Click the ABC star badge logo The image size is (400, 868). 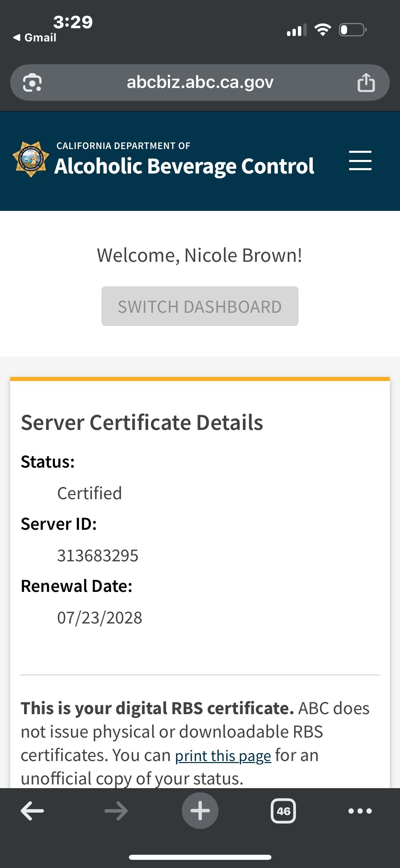pyautogui.click(x=31, y=159)
